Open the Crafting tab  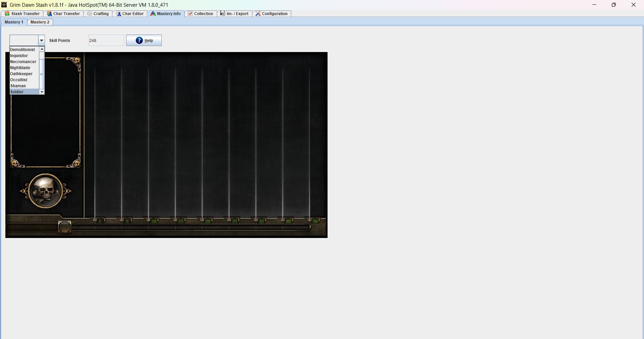click(98, 14)
